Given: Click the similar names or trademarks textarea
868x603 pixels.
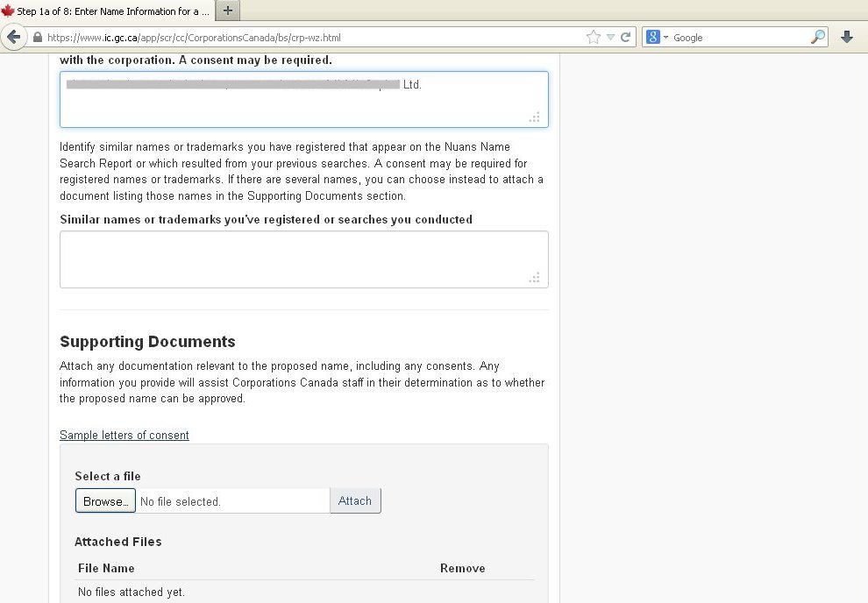Looking at the screenshot, I should 303,259.
